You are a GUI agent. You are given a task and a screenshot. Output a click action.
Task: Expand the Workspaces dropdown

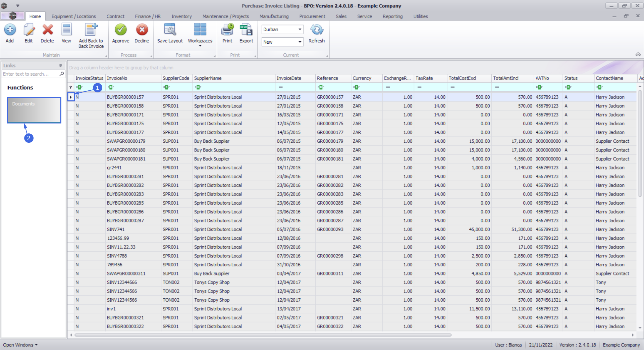200,45
